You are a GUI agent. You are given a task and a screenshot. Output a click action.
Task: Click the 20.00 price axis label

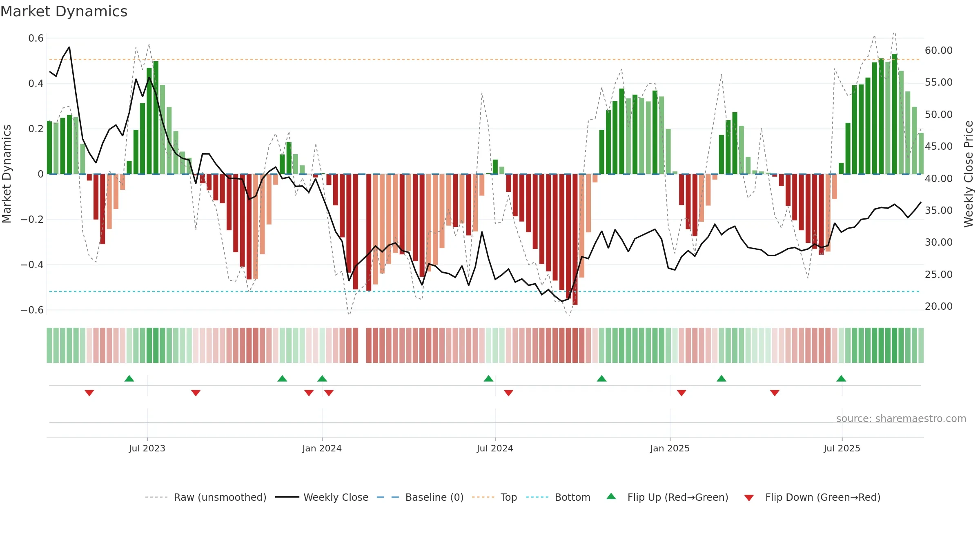(x=939, y=307)
